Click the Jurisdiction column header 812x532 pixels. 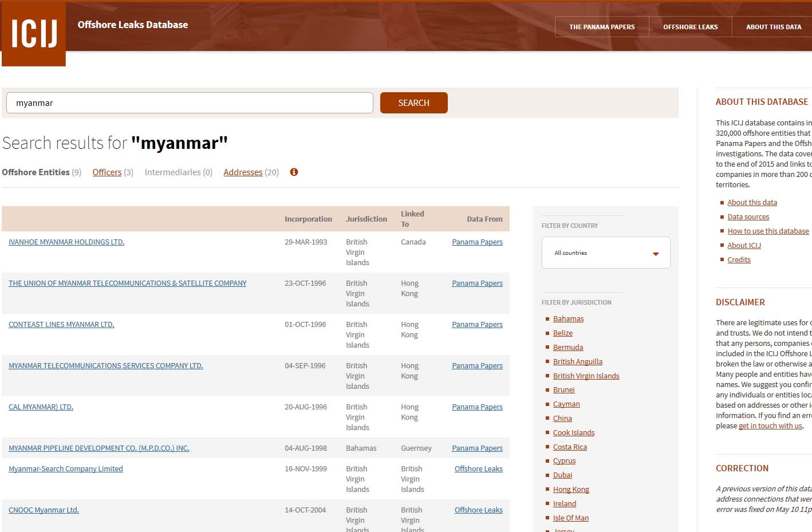pos(366,219)
